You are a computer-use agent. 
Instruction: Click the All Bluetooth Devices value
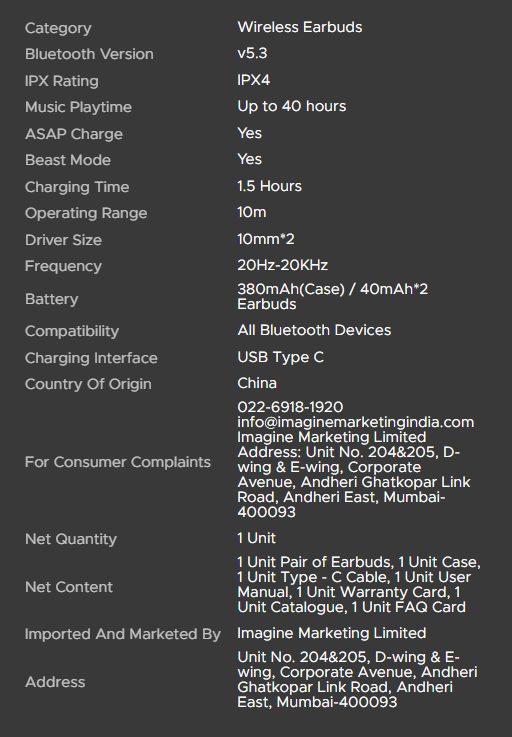(314, 330)
